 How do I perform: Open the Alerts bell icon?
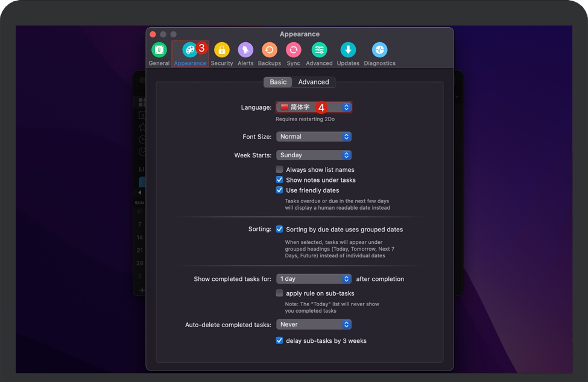click(x=245, y=51)
